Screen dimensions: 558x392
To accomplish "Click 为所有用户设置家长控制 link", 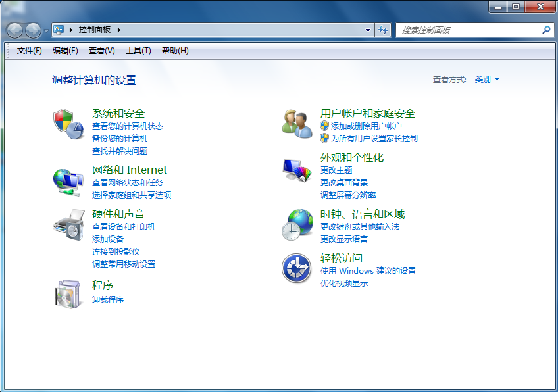I will click(374, 138).
